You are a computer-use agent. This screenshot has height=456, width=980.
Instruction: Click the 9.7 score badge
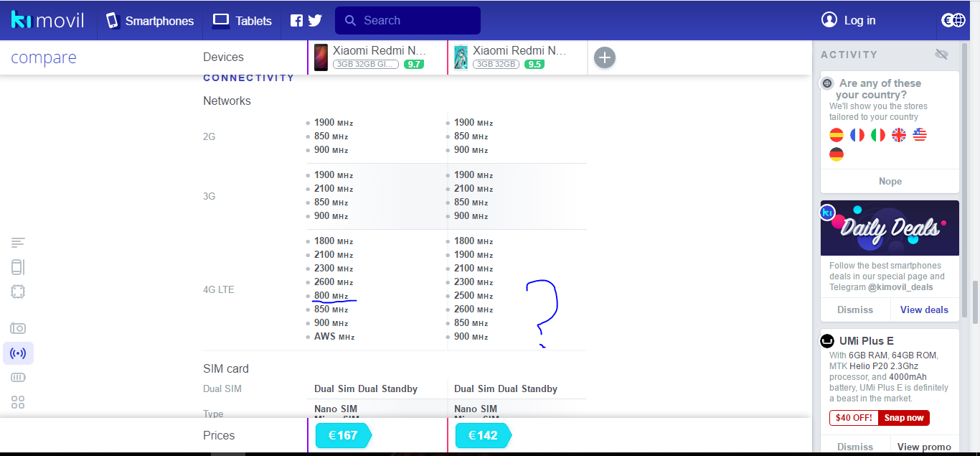point(414,64)
